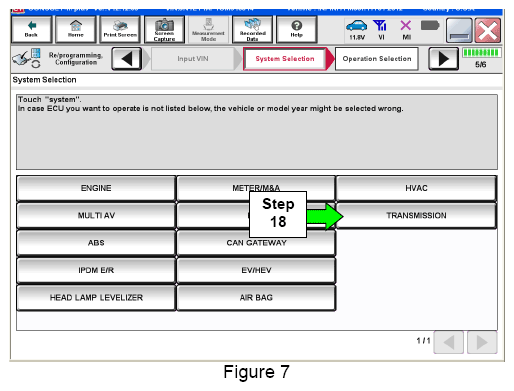Image resolution: width=514 pixels, height=391 pixels.
Task: Click the battery level indicator icon
Action: coord(430,26)
